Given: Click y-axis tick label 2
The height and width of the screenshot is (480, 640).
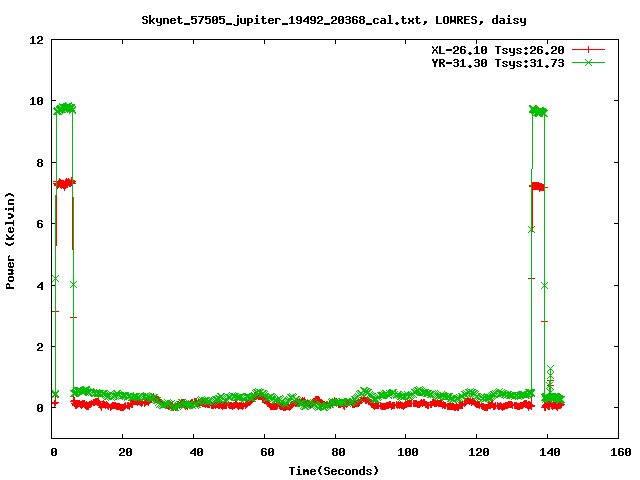Looking at the screenshot, I should click(x=40, y=347).
